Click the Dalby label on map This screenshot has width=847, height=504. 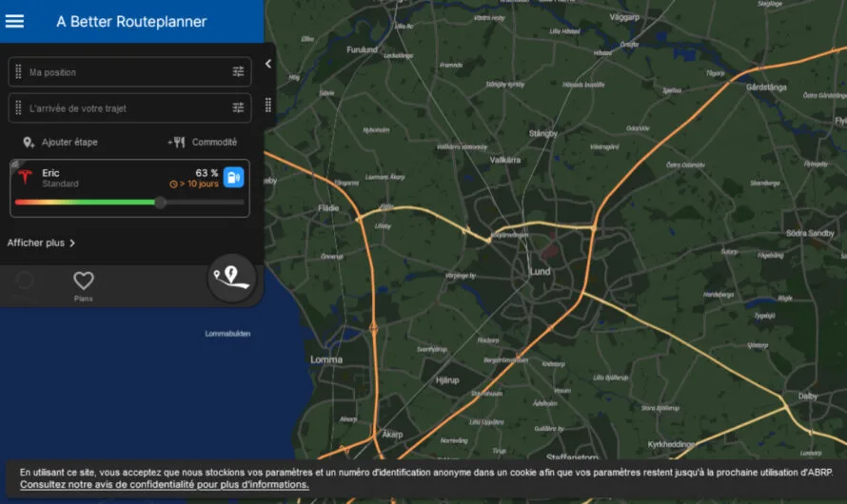point(808,396)
